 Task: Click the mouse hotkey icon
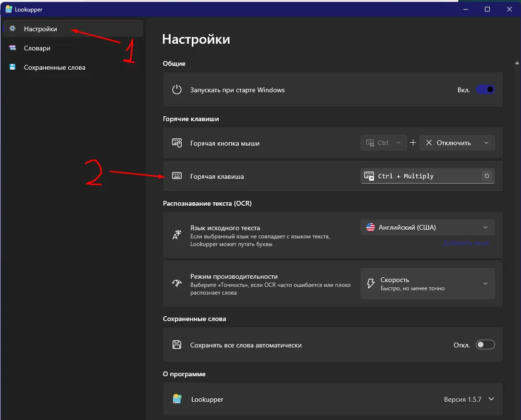[x=176, y=143]
